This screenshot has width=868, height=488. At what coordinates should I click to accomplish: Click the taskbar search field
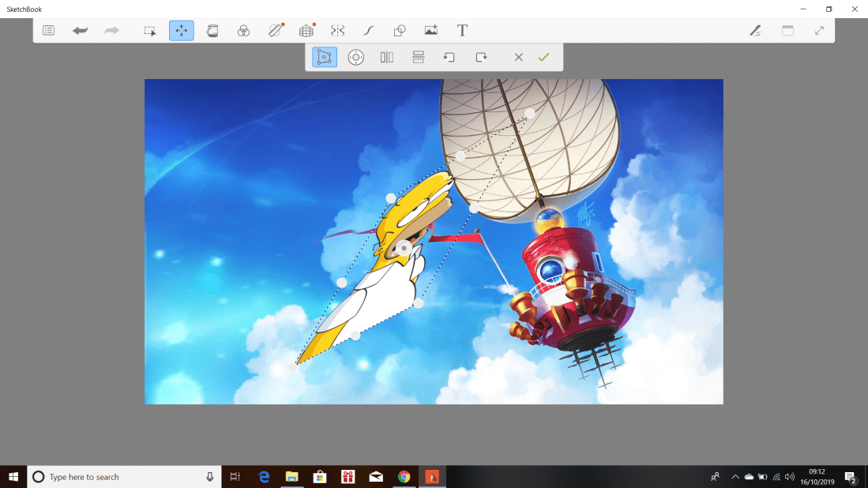[118, 476]
